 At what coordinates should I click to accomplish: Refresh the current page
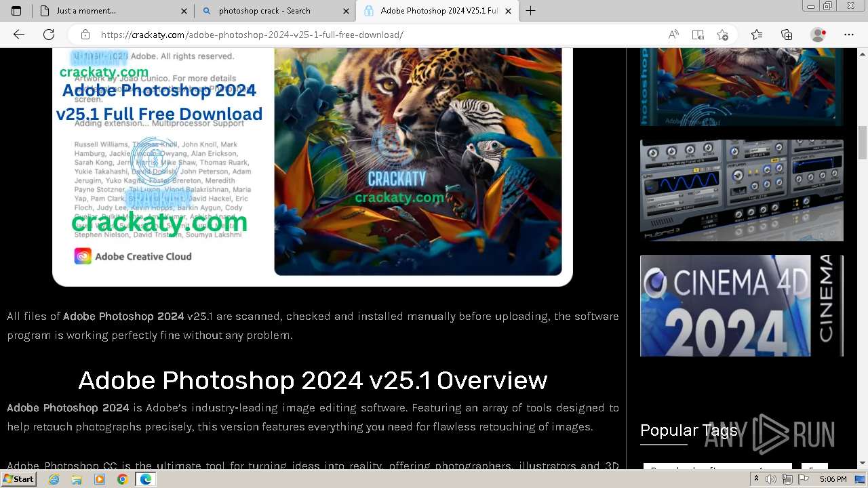point(49,35)
